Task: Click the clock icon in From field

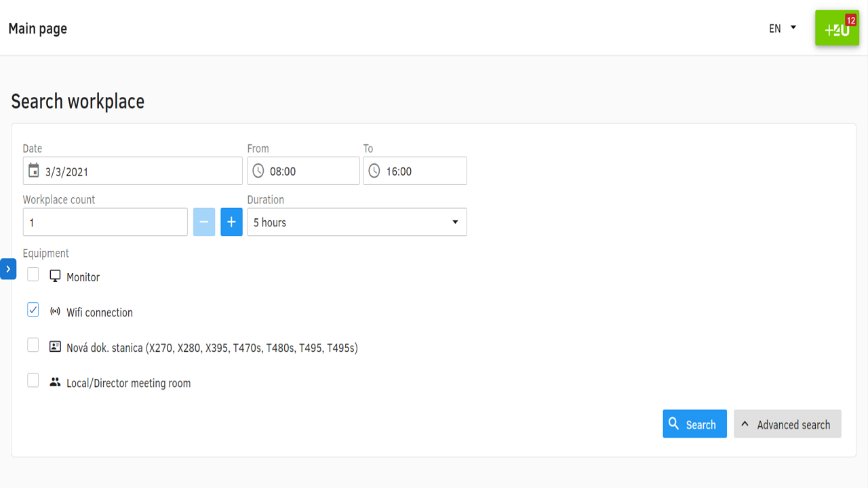Action: 258,171
